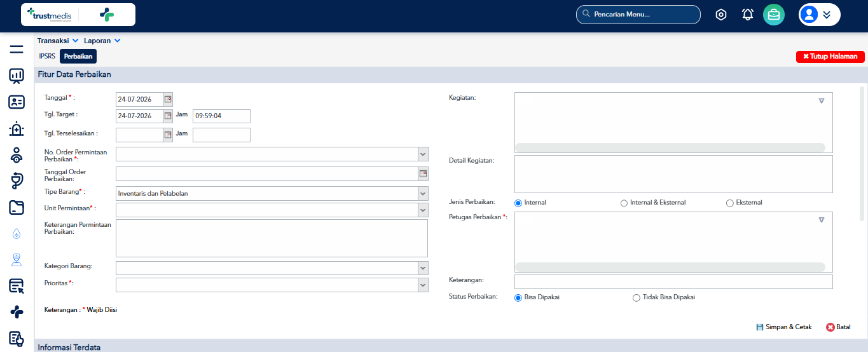Expand the user profile chevron menu
The height and width of the screenshot is (352, 868).
[827, 15]
